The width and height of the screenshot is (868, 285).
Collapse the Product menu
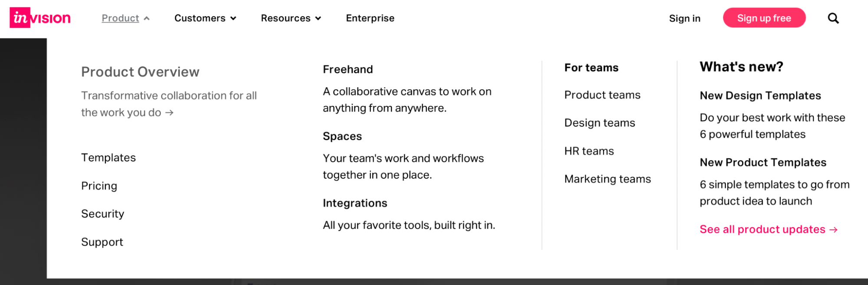tap(125, 18)
